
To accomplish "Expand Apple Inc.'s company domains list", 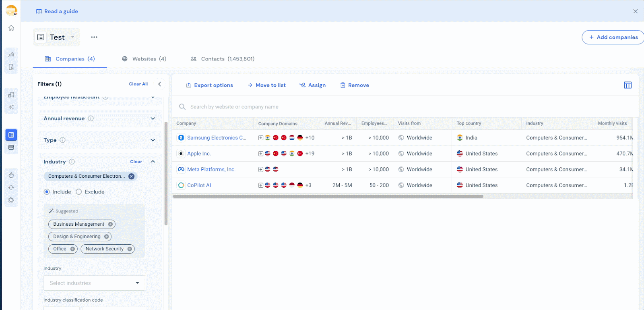I will pyautogui.click(x=261, y=154).
